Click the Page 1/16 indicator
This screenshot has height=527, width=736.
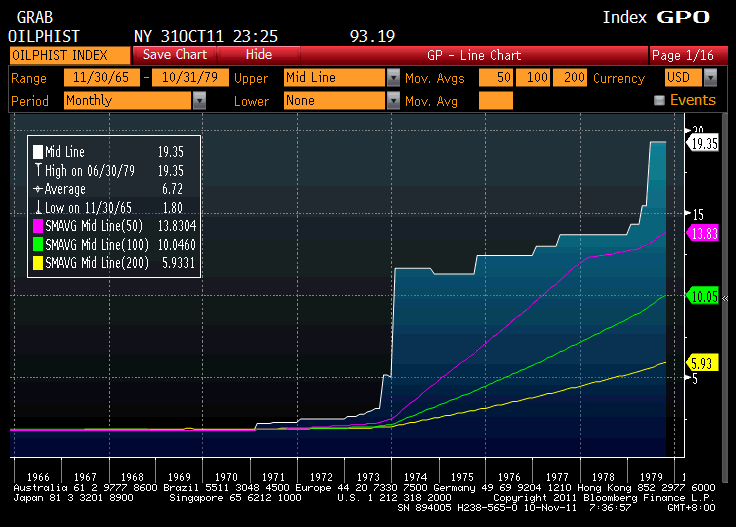tap(680, 55)
